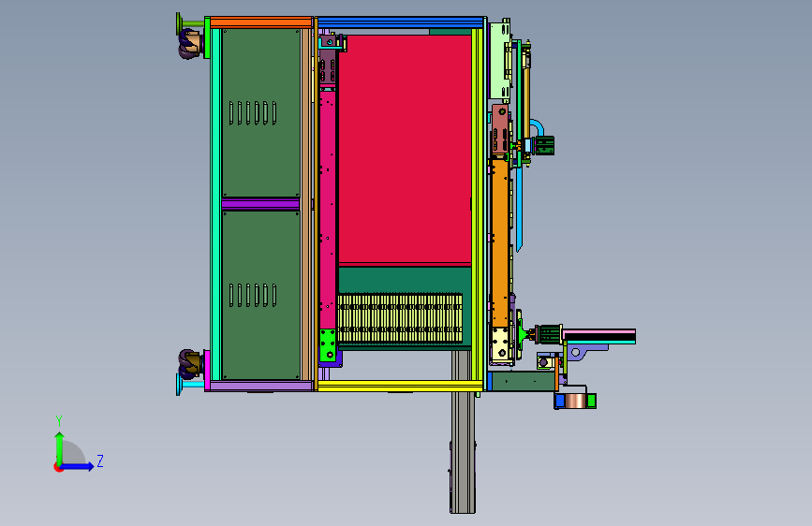Image resolution: width=812 pixels, height=526 pixels.
Task: Select the large red panel in the model
Action: click(405, 150)
